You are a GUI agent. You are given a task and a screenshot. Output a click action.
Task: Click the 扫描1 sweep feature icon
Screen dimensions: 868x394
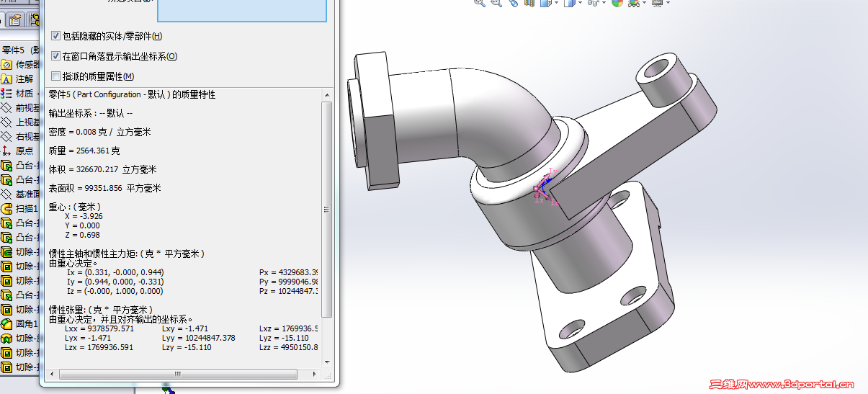[6, 208]
